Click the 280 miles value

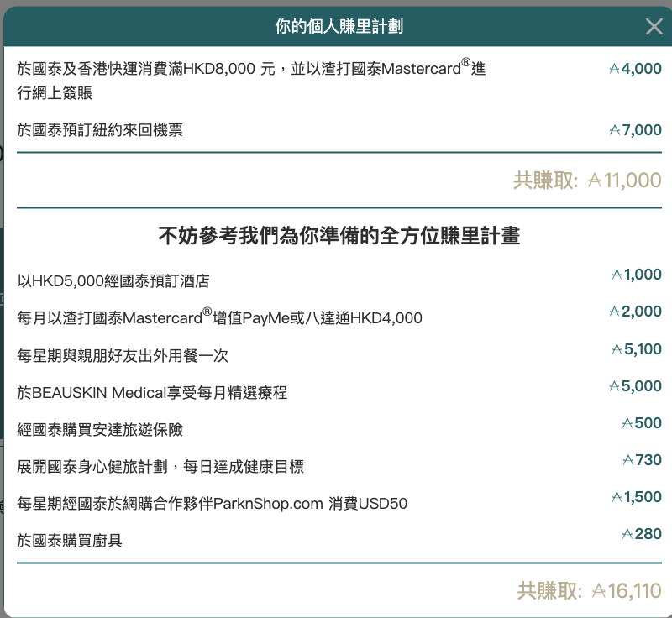click(x=642, y=534)
